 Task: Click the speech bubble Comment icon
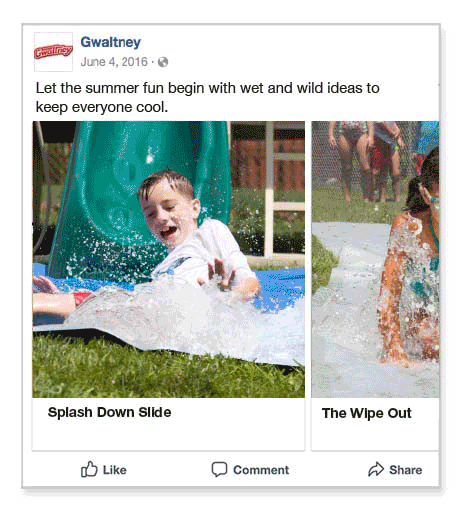[219, 469]
